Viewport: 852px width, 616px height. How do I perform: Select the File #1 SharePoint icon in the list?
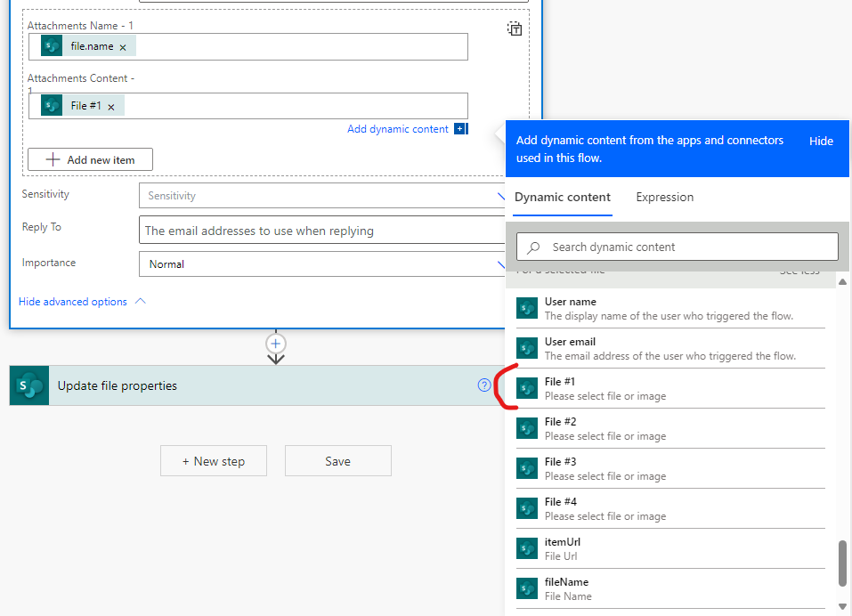[x=527, y=386]
